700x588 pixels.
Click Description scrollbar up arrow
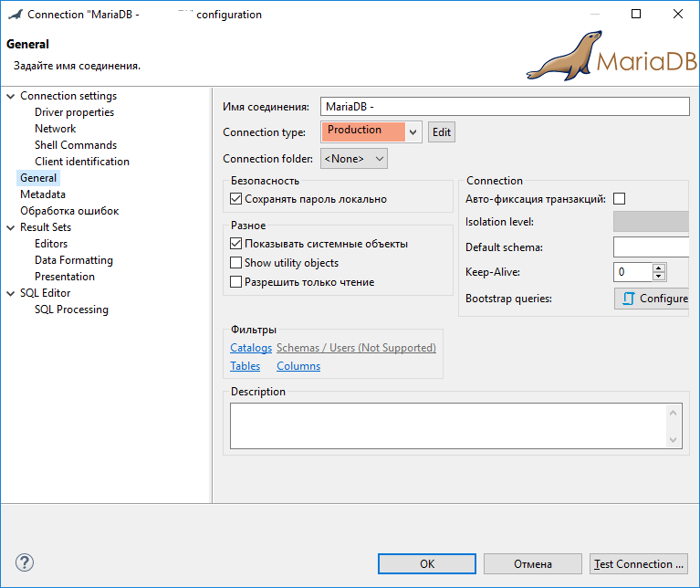pyautogui.click(x=674, y=413)
